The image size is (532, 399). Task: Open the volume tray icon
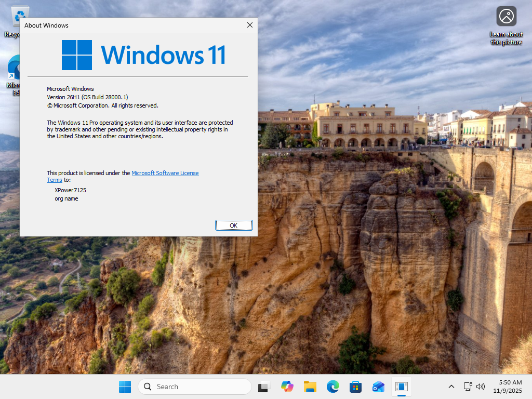[481, 387]
